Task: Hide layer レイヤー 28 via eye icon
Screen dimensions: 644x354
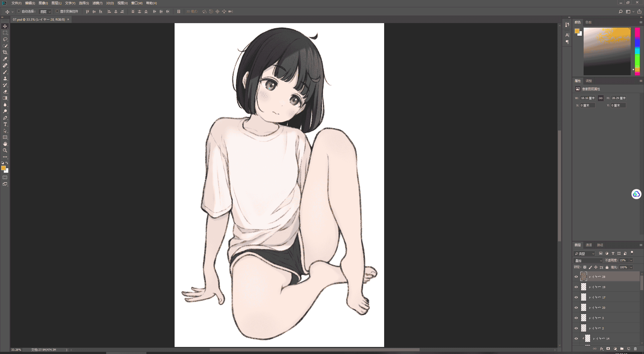Action: (x=576, y=277)
